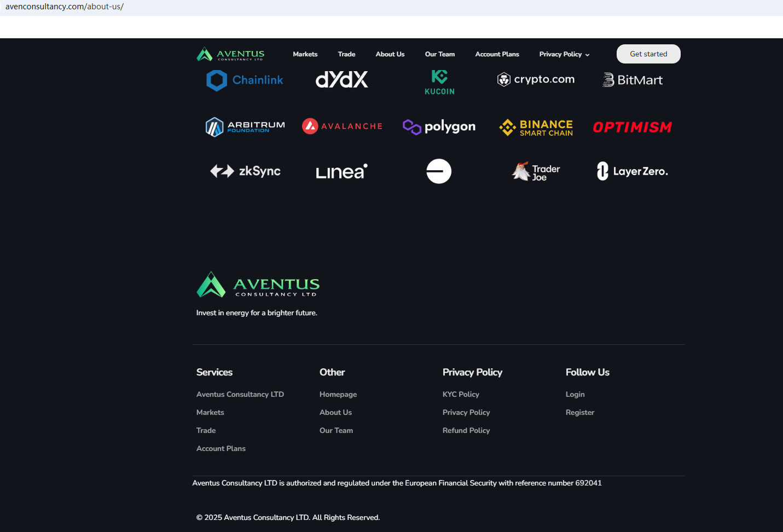Open the Trade link under Services

click(x=206, y=430)
